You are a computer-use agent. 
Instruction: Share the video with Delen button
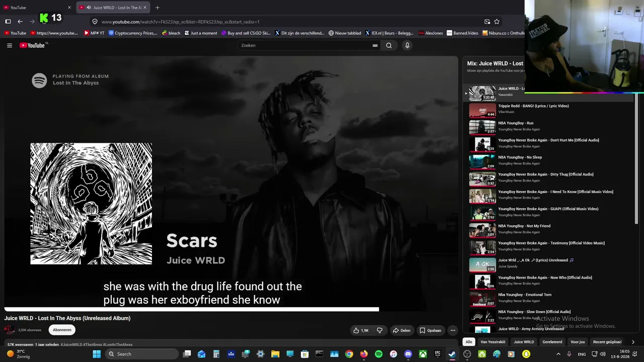[401, 330]
